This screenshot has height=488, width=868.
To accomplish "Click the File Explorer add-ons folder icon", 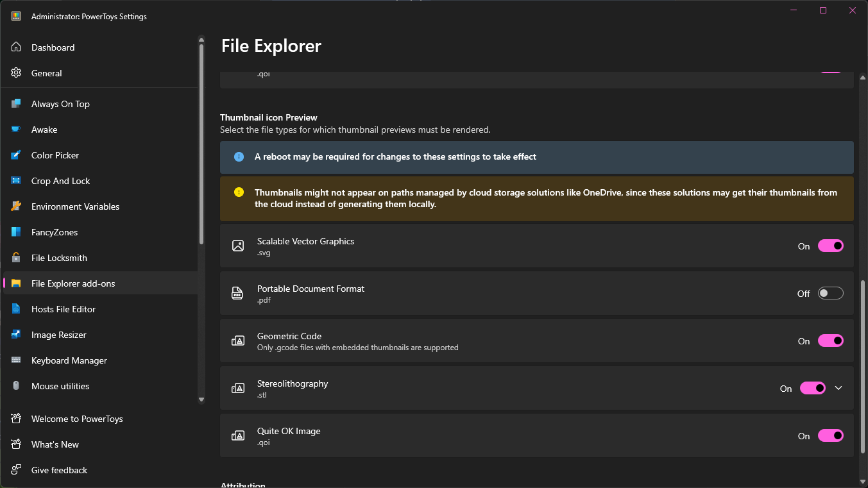I will tap(17, 283).
